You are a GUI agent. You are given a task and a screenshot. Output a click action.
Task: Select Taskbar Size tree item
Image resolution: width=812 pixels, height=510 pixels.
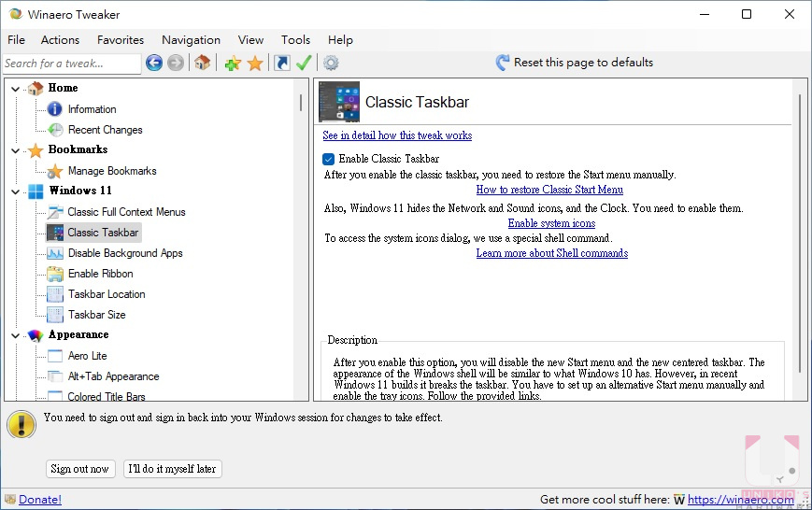pos(97,315)
